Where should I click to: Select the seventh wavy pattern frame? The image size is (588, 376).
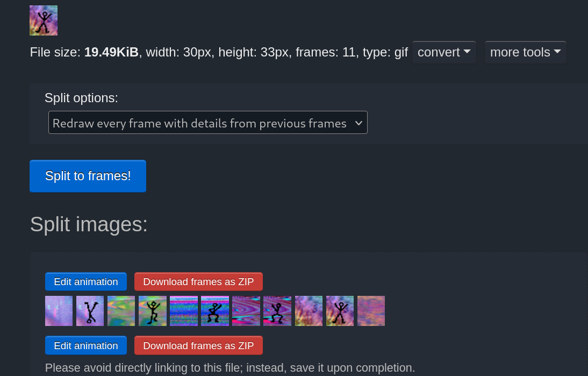[x=246, y=310]
